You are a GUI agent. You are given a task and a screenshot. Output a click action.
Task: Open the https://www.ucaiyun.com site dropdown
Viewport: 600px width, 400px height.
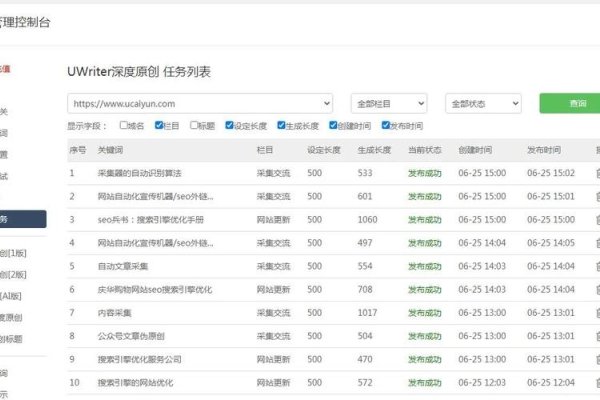(200, 103)
